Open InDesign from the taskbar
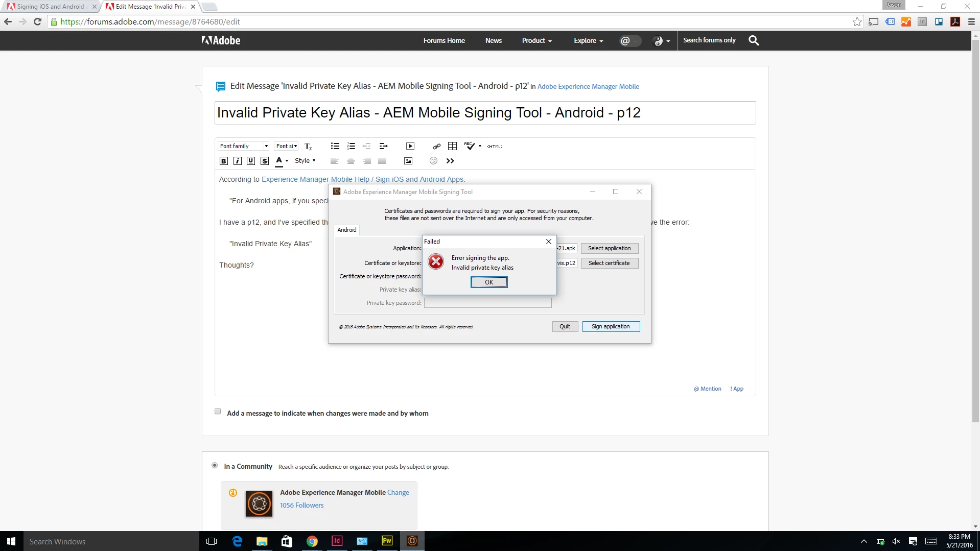The image size is (980, 551). tap(337, 541)
